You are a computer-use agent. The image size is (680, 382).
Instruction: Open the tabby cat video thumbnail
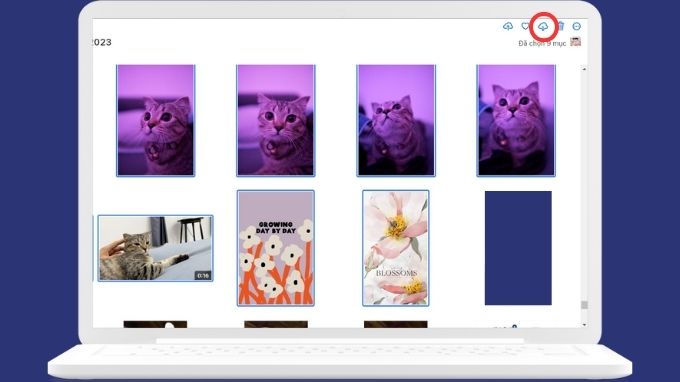155,248
